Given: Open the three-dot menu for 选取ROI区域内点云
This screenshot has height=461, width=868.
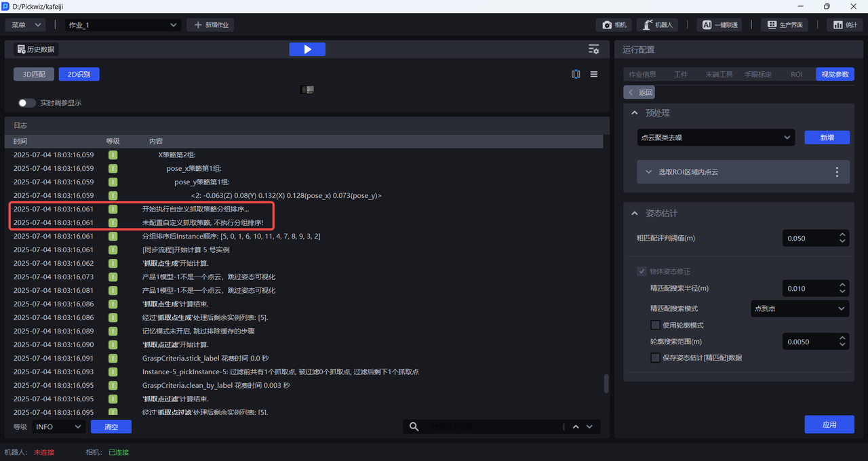Looking at the screenshot, I should click(837, 172).
